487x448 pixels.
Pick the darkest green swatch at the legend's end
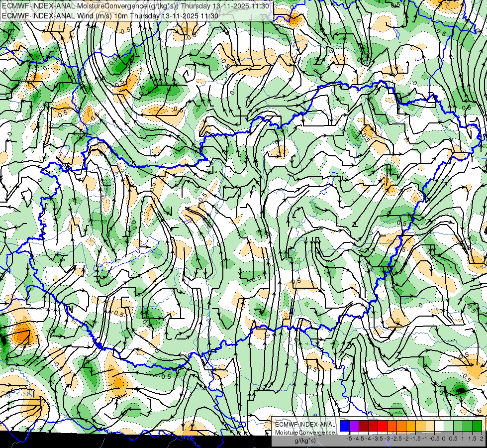coord(477,426)
